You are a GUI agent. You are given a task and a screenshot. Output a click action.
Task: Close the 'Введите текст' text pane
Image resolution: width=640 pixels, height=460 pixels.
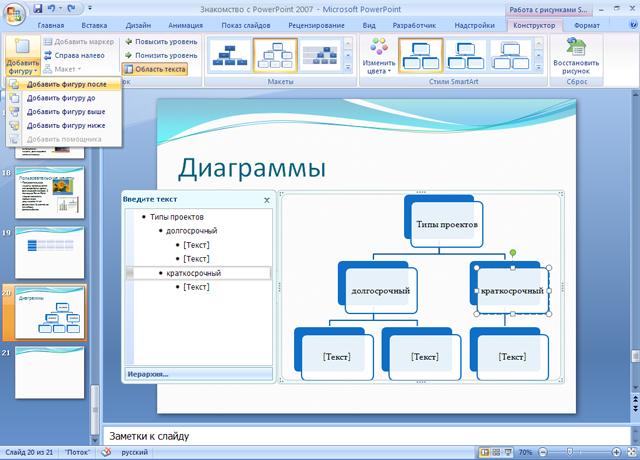(x=266, y=200)
